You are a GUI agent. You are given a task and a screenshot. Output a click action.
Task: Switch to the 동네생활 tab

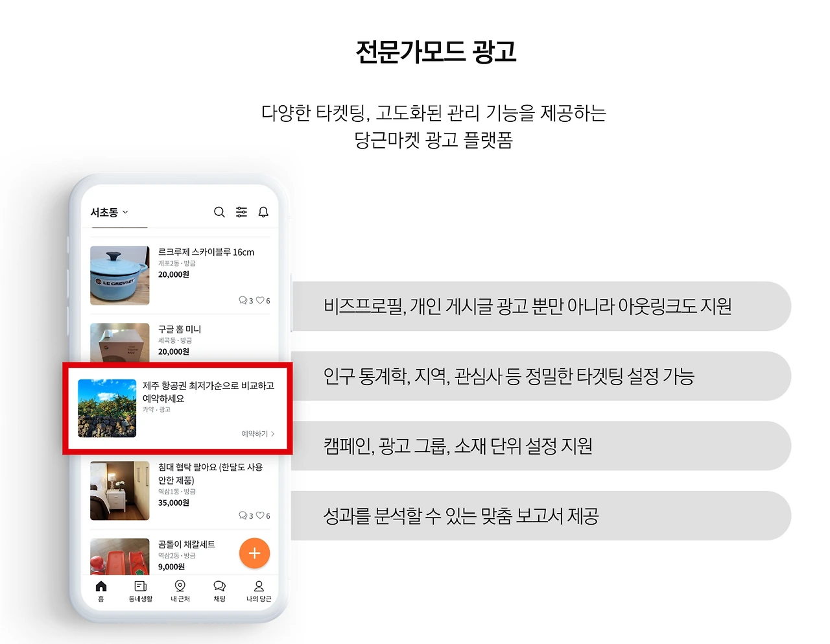pos(140,586)
